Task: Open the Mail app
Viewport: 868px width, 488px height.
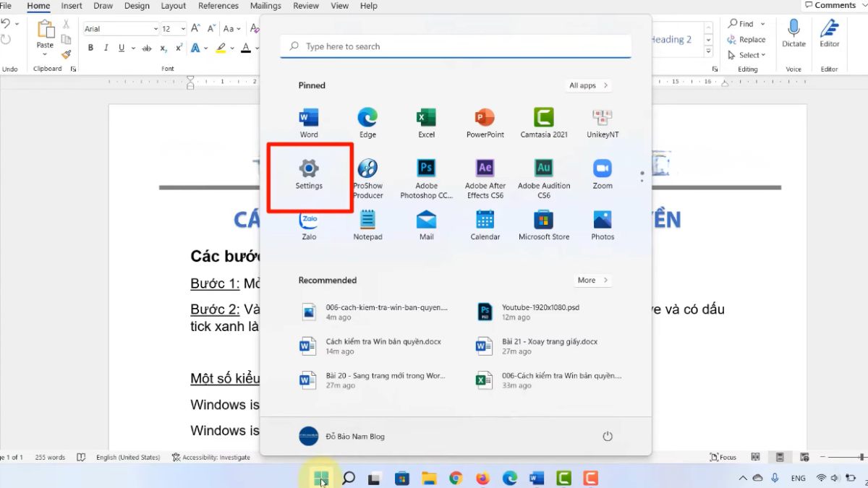Action: 426,226
